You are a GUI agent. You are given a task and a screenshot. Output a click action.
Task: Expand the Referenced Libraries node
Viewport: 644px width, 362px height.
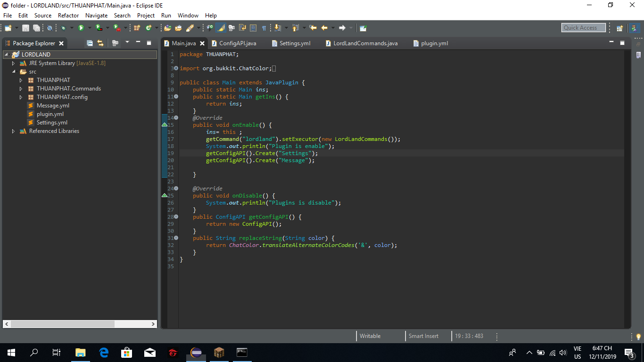coord(14,131)
